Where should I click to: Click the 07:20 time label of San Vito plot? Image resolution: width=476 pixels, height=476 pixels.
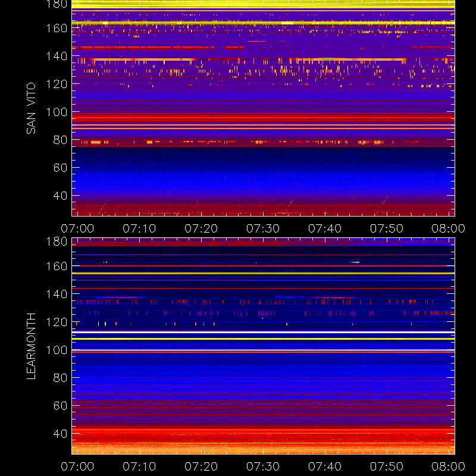201,228
